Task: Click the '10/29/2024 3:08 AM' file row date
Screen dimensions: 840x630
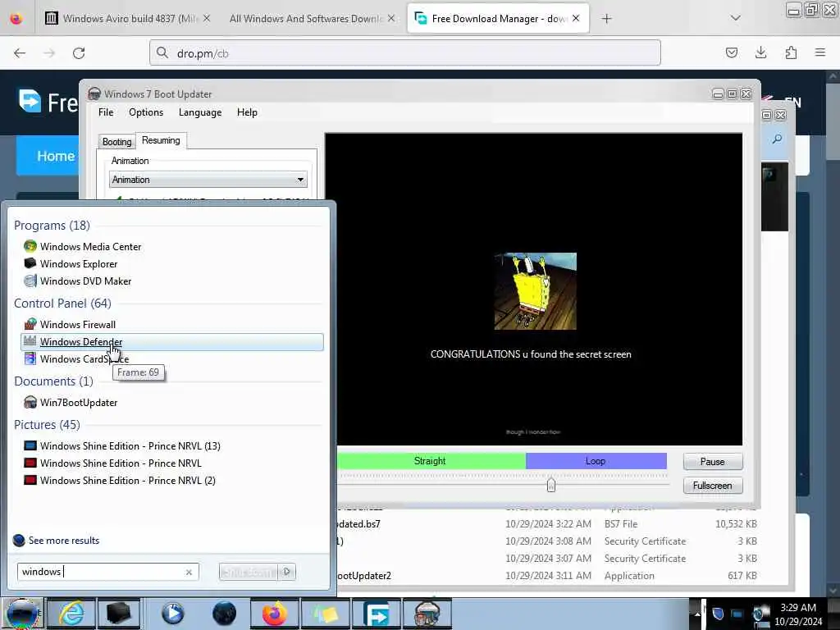Action: point(548,541)
